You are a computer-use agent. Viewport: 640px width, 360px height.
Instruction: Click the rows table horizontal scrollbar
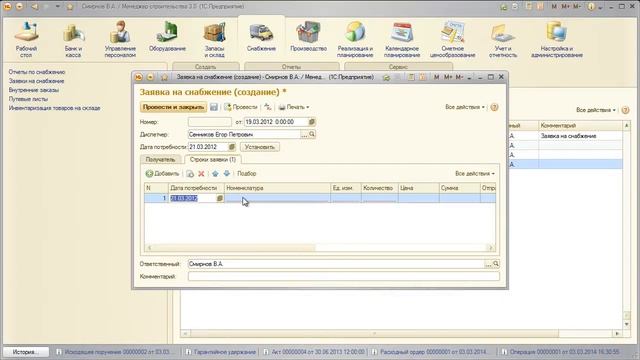[320, 248]
